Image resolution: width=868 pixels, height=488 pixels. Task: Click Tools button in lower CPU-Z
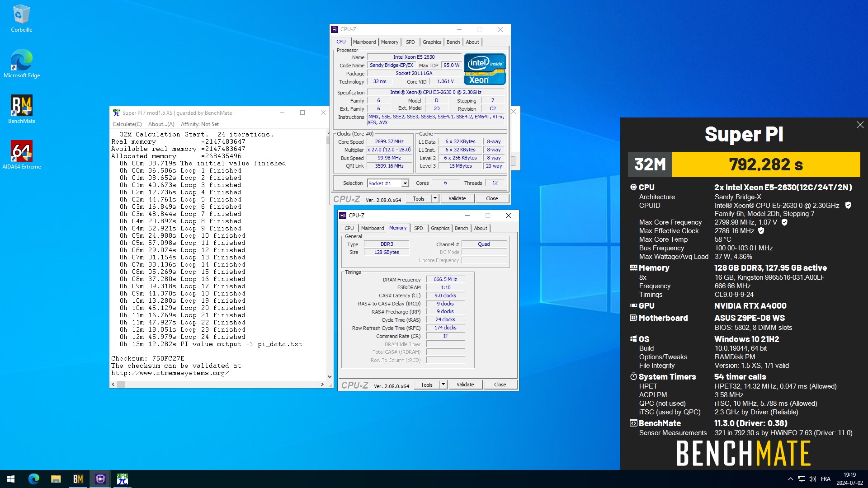(x=427, y=385)
